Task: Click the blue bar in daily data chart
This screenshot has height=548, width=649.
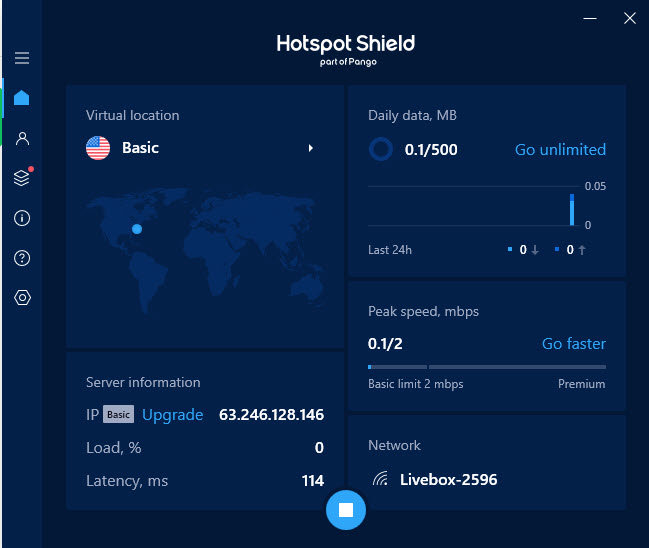Action: point(572,210)
